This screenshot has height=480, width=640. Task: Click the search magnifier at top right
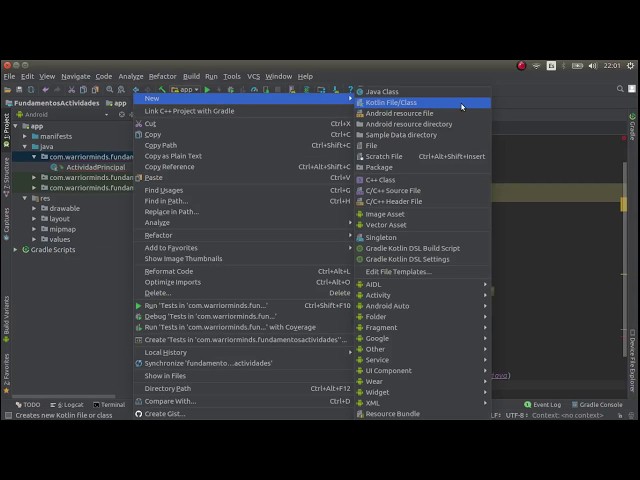620,89
